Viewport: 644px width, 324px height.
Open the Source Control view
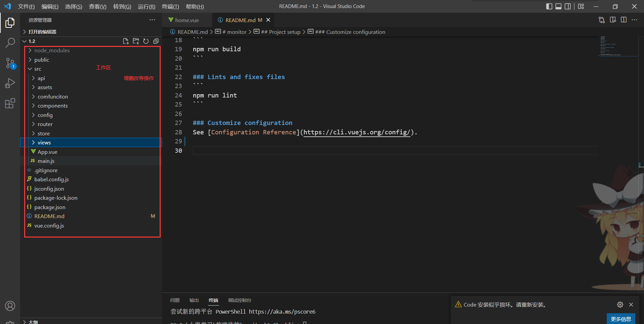10,63
